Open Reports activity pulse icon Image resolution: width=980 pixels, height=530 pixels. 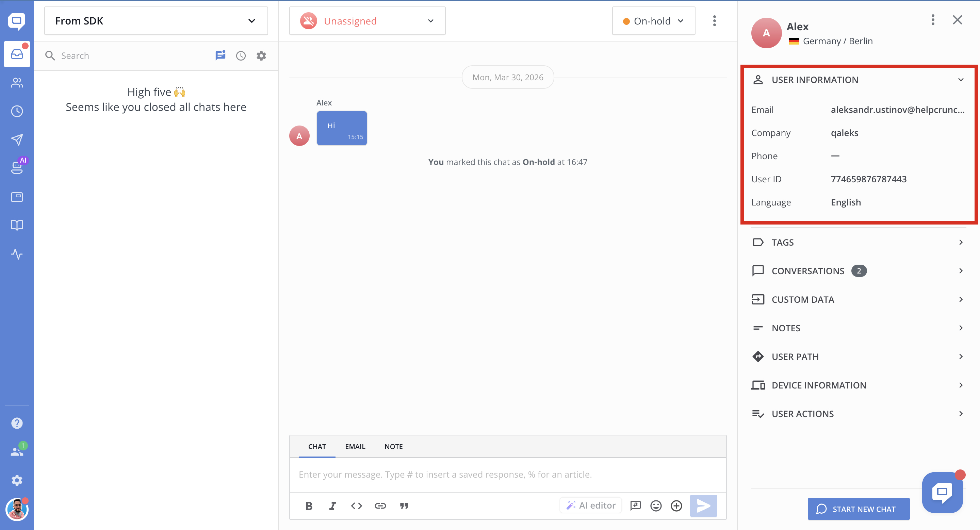click(x=17, y=254)
